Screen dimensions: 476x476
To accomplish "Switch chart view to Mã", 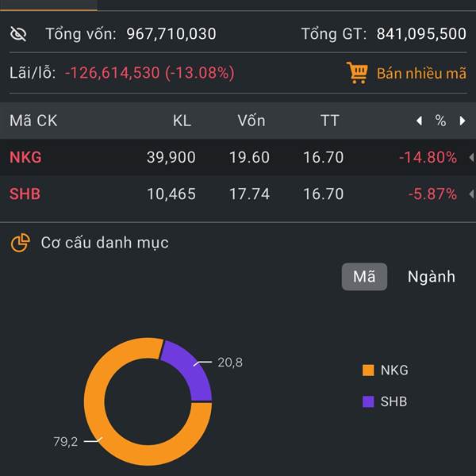I will 364,277.
